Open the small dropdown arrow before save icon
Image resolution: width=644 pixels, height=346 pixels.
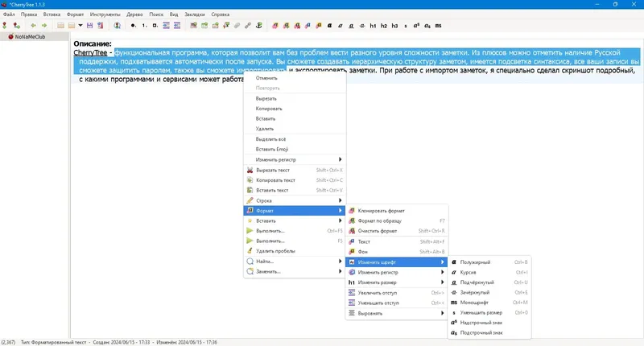coord(80,26)
